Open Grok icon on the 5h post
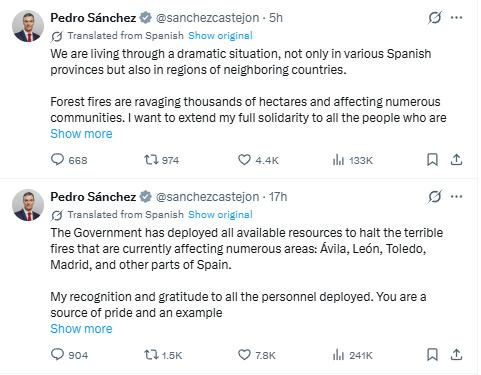Viewport: 481px width, 375px height. pos(435,18)
